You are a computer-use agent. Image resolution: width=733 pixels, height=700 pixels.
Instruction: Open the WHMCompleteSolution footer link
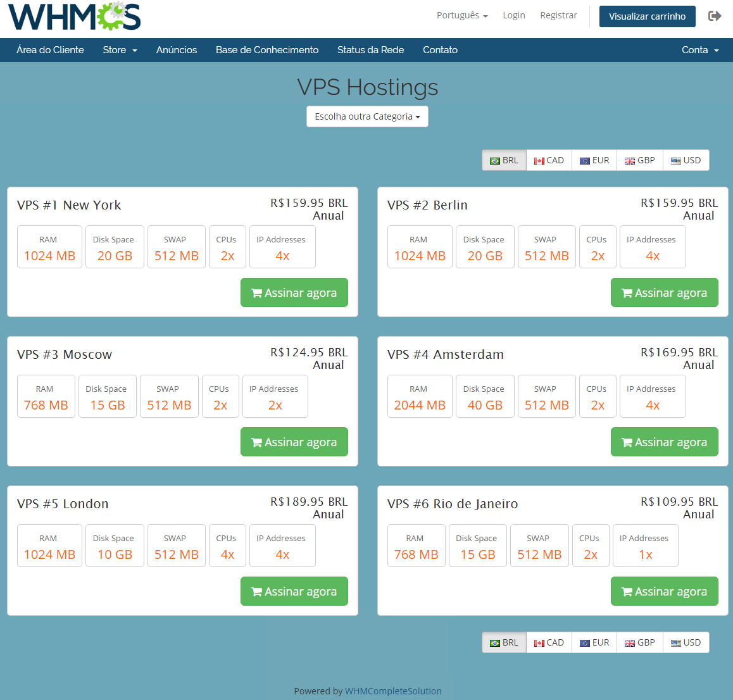[392, 691]
